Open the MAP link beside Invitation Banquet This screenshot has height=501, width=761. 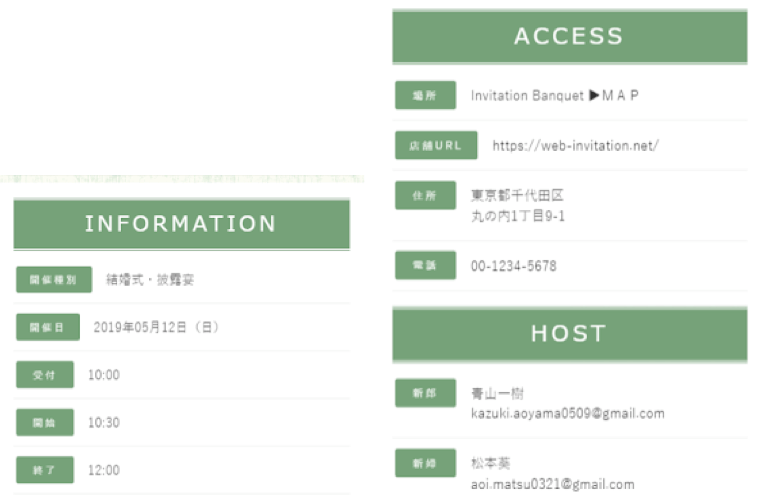(x=614, y=95)
